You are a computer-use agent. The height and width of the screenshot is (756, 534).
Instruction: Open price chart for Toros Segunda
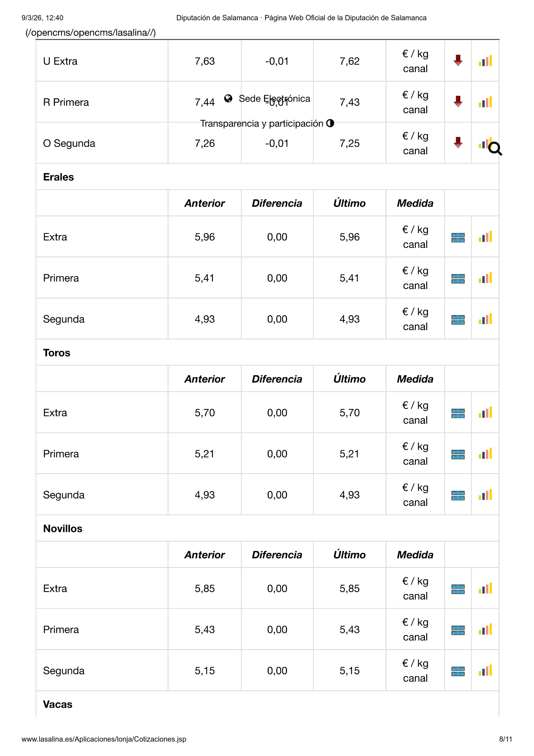[x=485, y=495]
